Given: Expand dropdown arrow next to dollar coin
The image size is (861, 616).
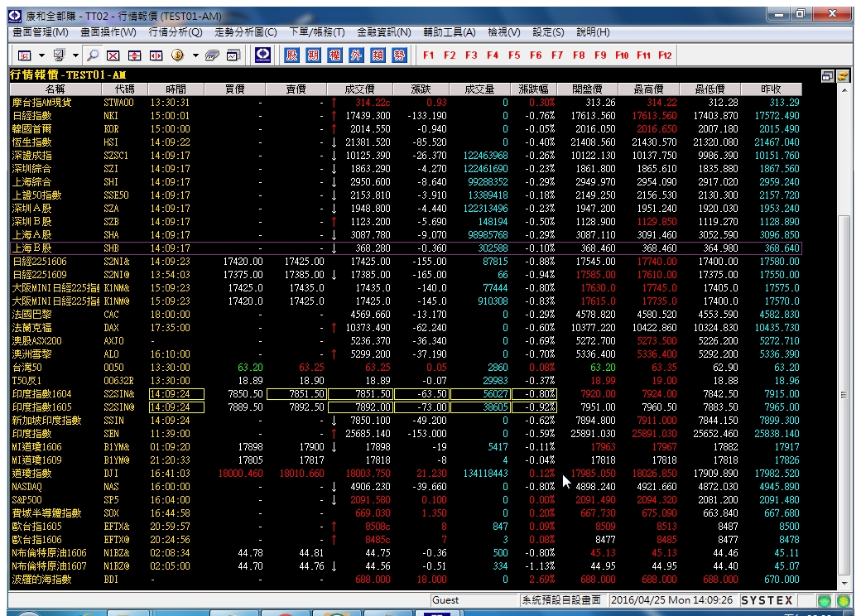Looking at the screenshot, I should point(195,55).
